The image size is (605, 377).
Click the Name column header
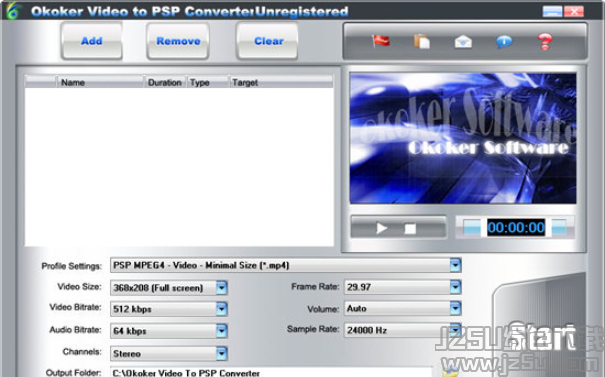pos(100,82)
